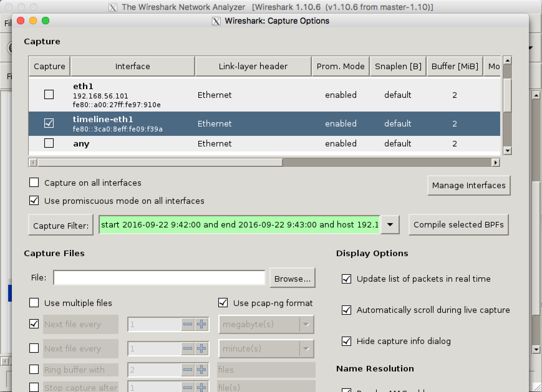
Task: Click the 192.168.56.101 address text
Action: coord(100,96)
